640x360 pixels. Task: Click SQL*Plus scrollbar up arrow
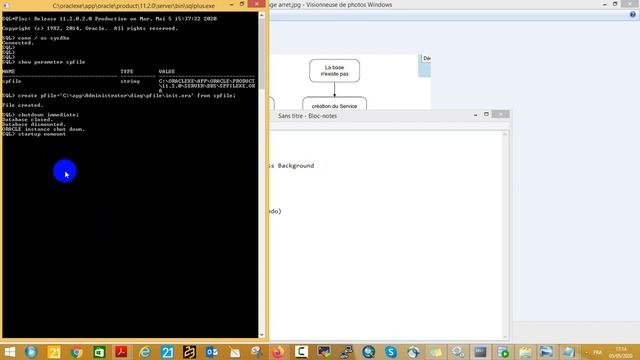tap(262, 15)
